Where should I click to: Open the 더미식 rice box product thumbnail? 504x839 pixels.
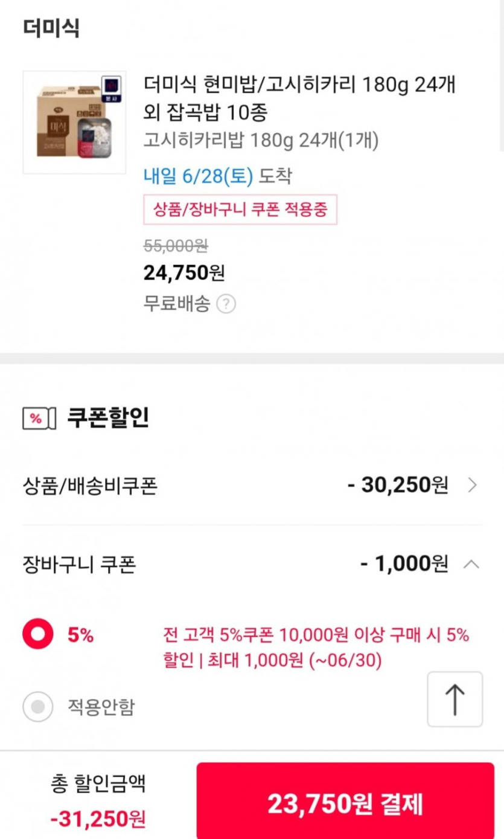click(74, 123)
